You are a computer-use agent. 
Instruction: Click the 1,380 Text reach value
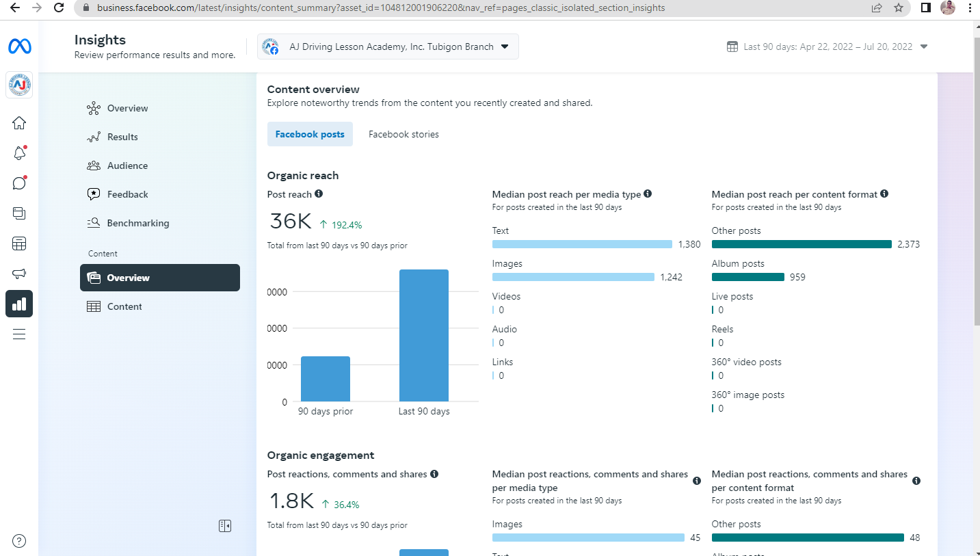689,244
